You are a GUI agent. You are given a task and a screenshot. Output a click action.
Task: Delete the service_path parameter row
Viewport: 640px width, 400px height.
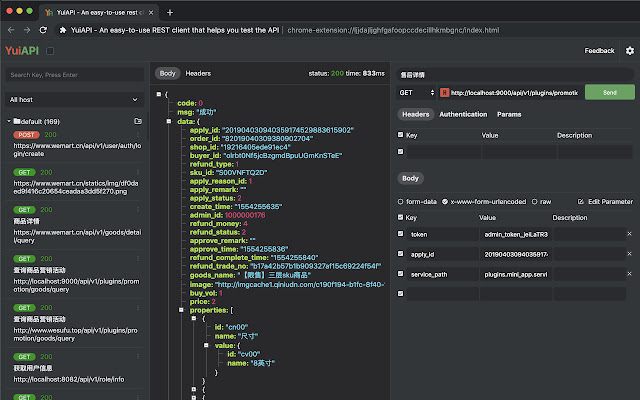[629, 273]
